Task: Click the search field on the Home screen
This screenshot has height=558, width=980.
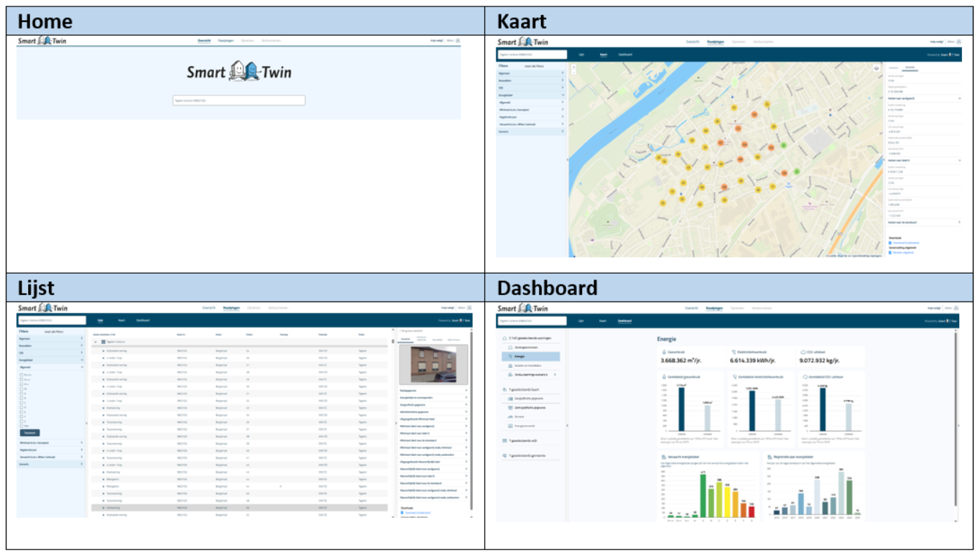Action: coord(239,101)
